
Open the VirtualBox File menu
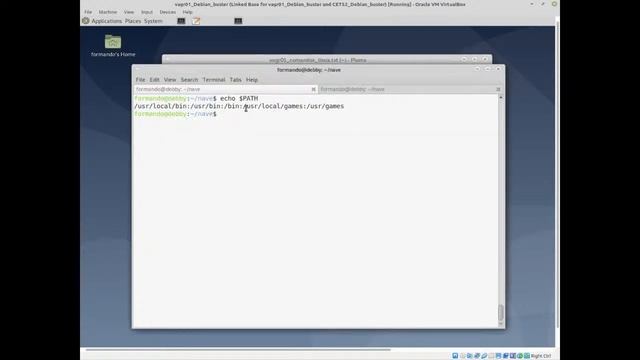[x=88, y=12]
